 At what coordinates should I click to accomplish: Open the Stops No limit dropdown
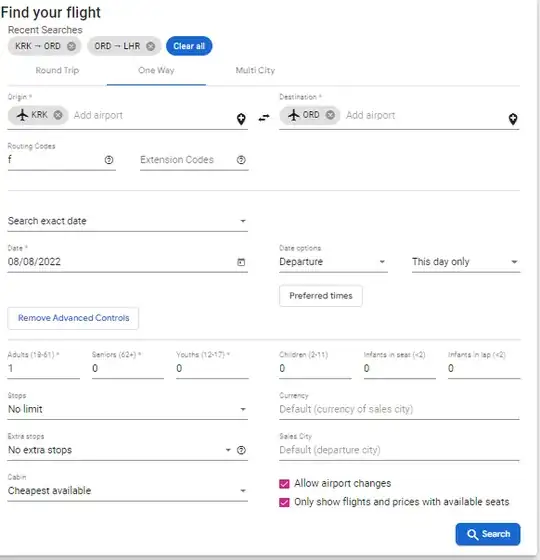[x=128, y=409]
